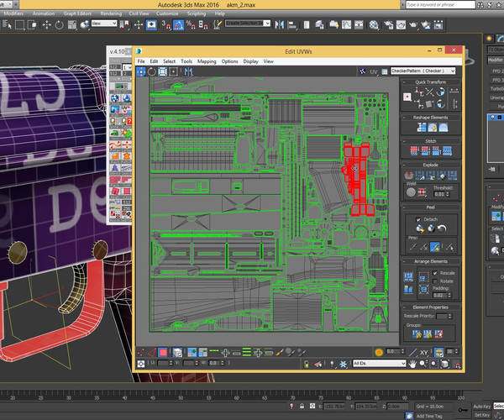Viewport: 504px width, 420px height.
Task: Open the Mapping menu in Edit UVWs
Action: [207, 61]
